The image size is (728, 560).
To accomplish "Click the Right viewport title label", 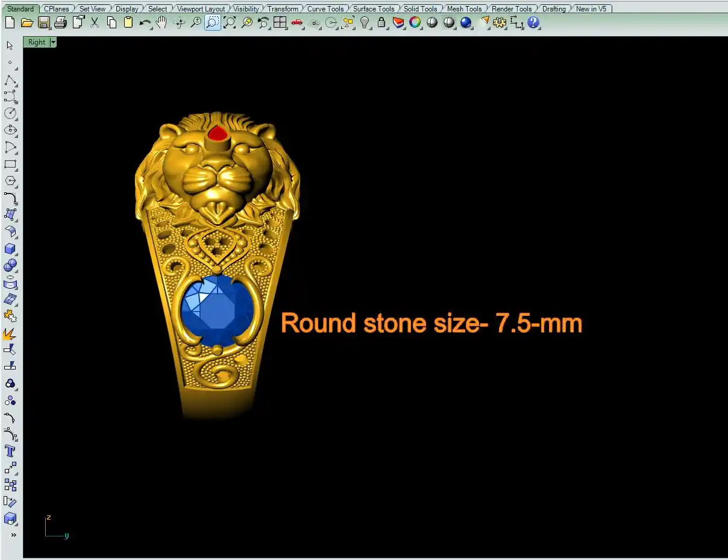I will tap(36, 42).
